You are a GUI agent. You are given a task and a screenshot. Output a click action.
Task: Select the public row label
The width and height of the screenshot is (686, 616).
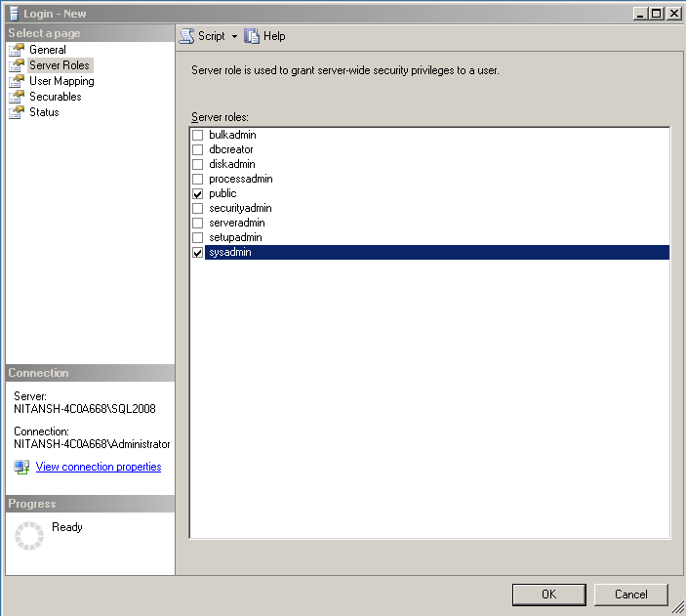tap(222, 193)
